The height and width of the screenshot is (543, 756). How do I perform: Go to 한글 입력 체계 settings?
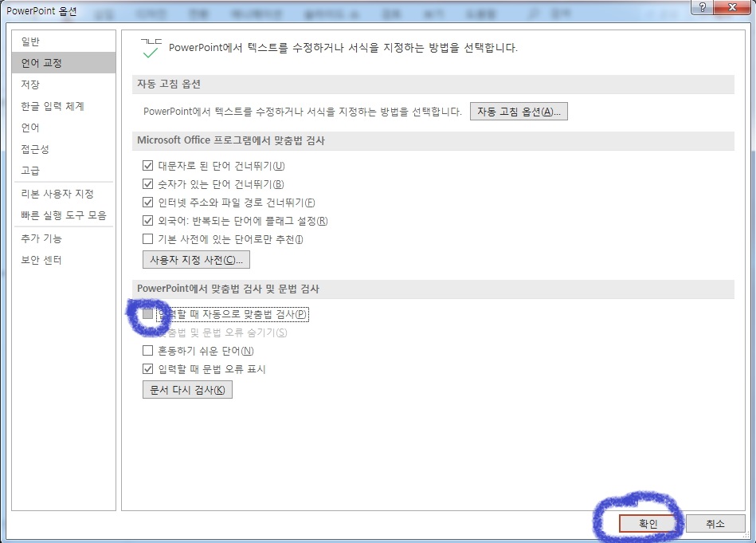point(64,106)
